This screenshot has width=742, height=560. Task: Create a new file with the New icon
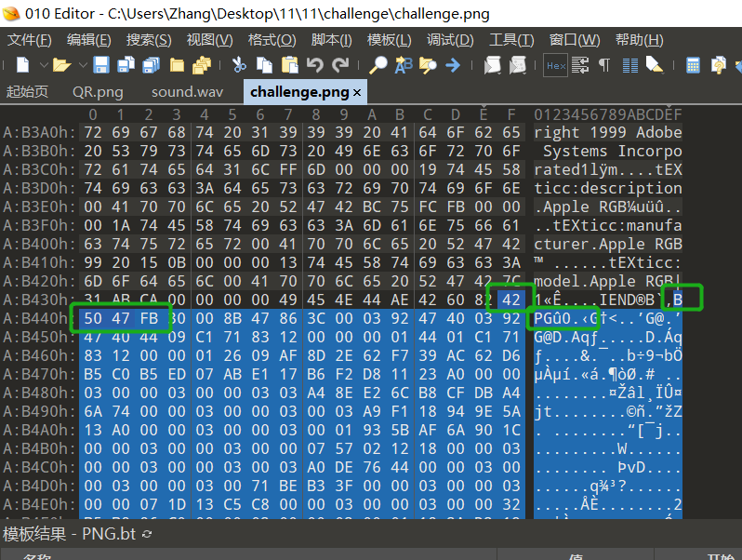coord(22,65)
